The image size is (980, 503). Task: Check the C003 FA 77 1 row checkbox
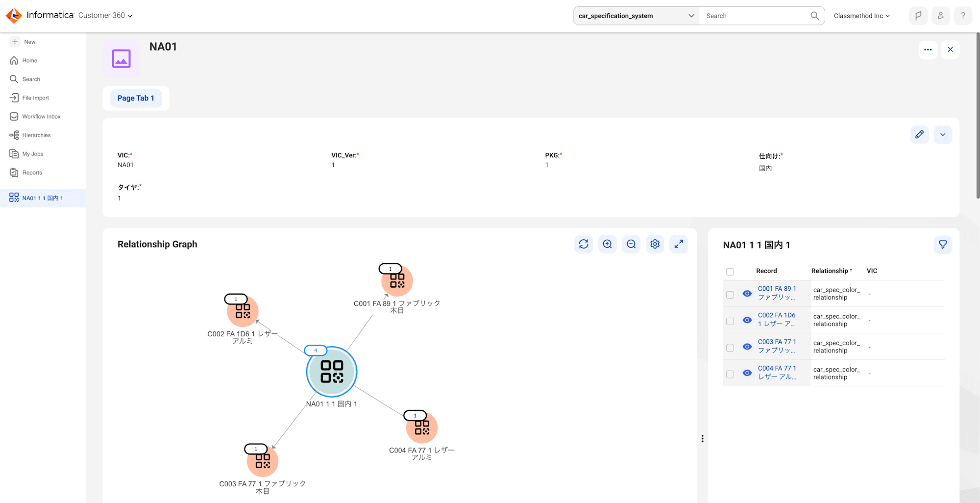click(730, 348)
